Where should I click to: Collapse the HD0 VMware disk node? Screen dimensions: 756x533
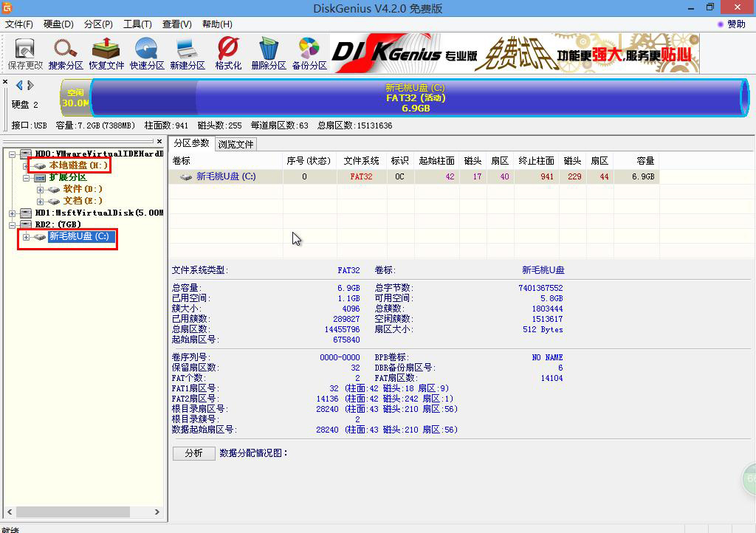coord(12,154)
